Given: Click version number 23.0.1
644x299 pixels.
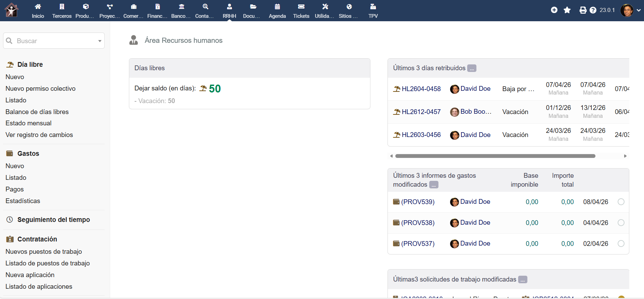Looking at the screenshot, I should coord(607,10).
